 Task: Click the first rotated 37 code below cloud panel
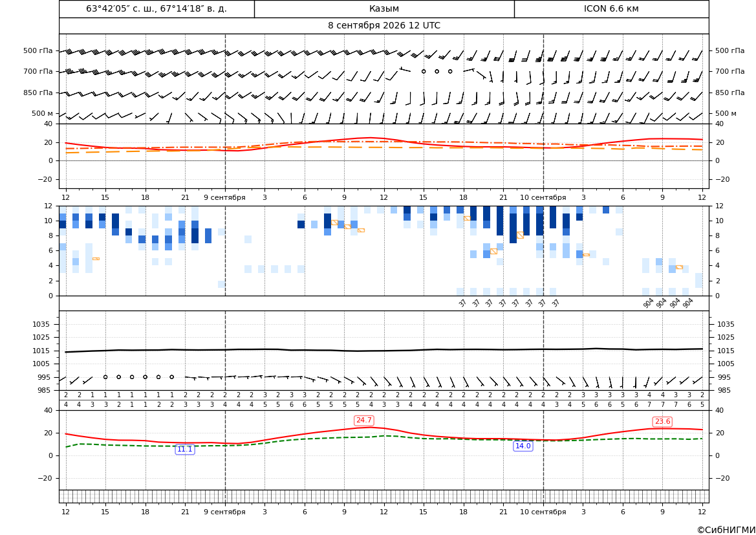coord(462,303)
